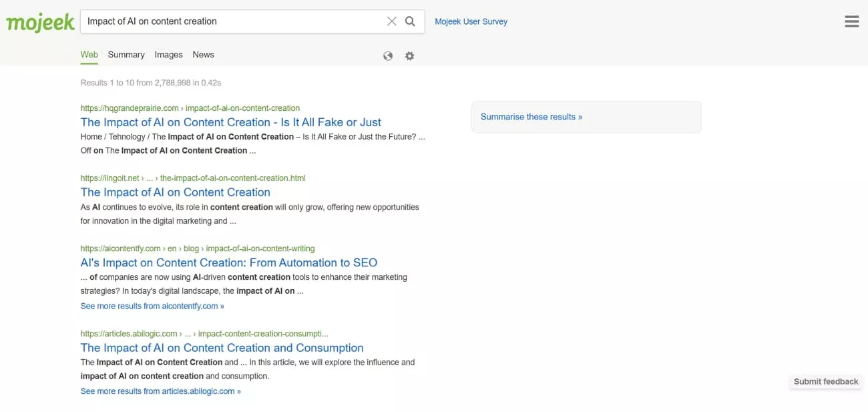
Task: Open the Summary tab
Action: tap(126, 54)
